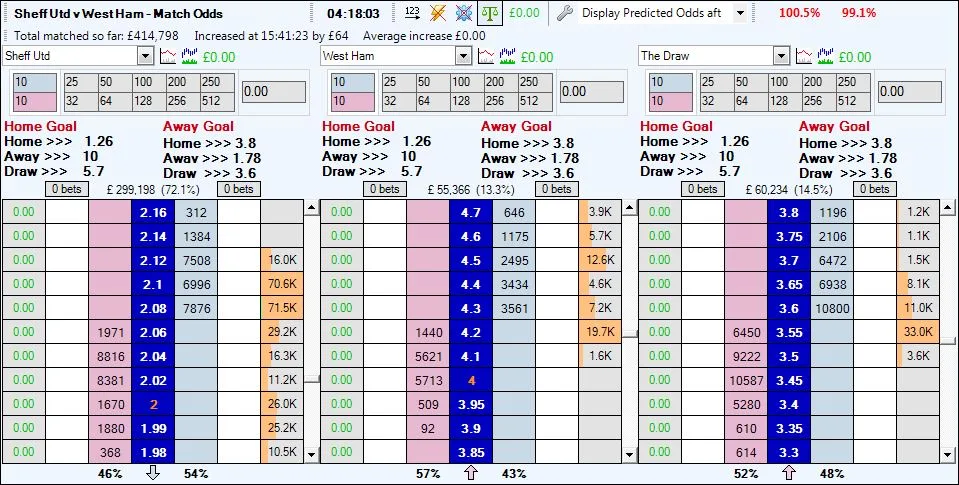Click down scroll arrow of Sheff Utd ladder
Screen dimensions: 959x485
click(311, 454)
